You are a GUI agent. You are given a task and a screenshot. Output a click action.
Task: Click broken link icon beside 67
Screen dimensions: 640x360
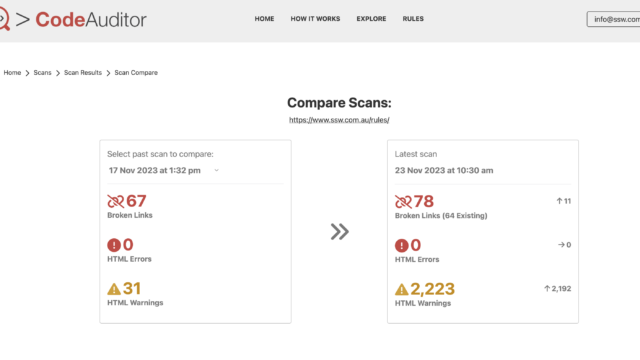pos(116,201)
